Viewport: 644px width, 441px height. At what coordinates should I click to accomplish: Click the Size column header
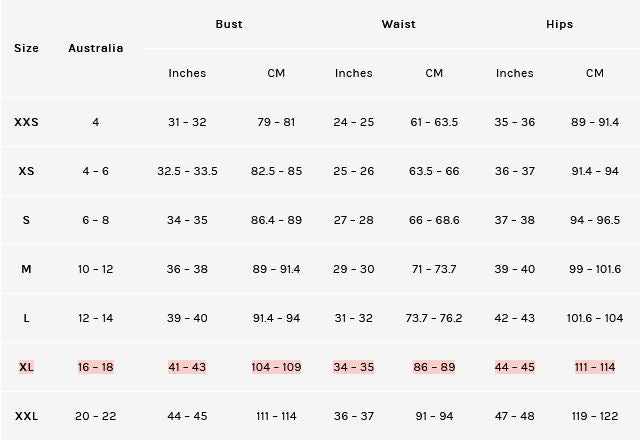[27, 48]
